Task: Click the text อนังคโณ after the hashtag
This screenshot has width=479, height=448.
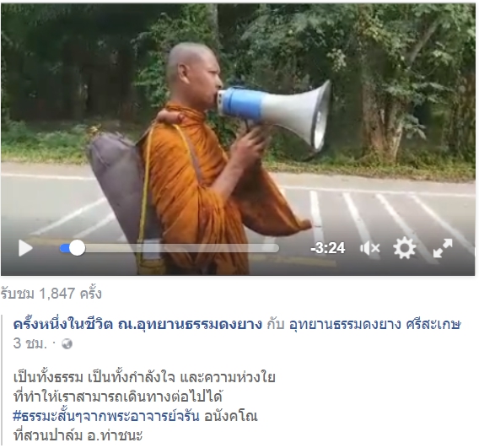Action: pyautogui.click(x=230, y=416)
